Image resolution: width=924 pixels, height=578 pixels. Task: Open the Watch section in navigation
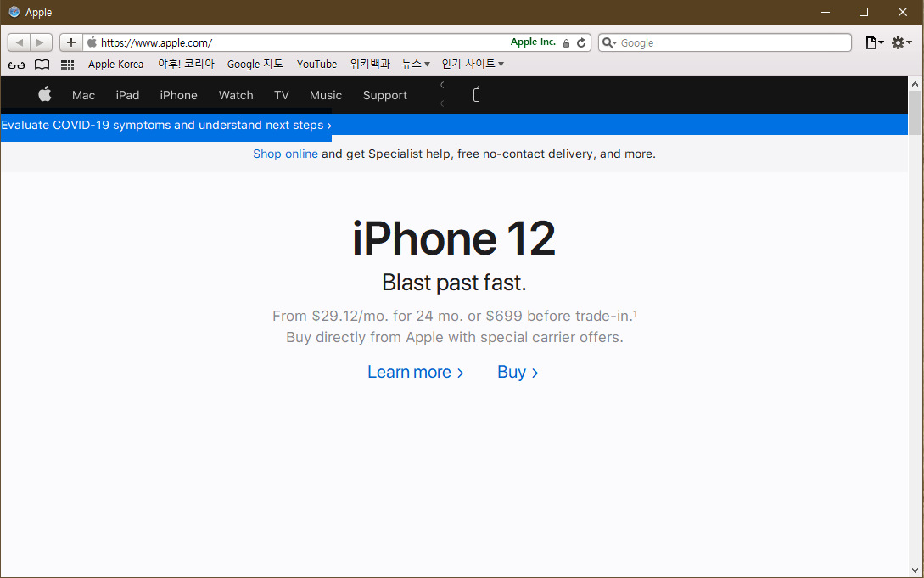click(x=236, y=95)
